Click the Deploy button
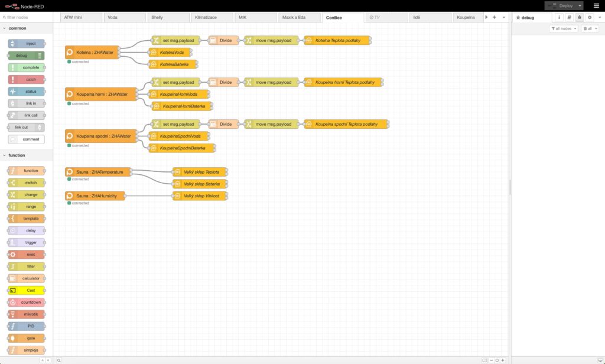The image size is (605, 364). point(561,6)
